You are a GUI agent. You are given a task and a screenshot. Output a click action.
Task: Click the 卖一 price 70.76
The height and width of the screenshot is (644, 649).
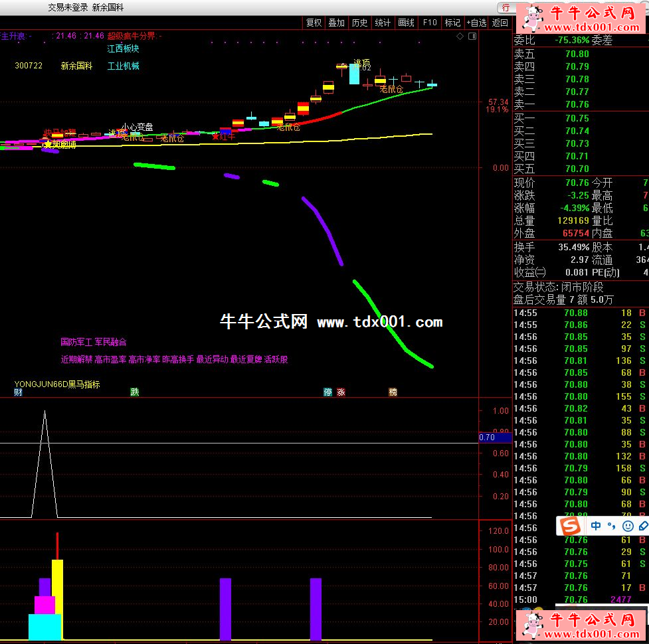coord(577,105)
